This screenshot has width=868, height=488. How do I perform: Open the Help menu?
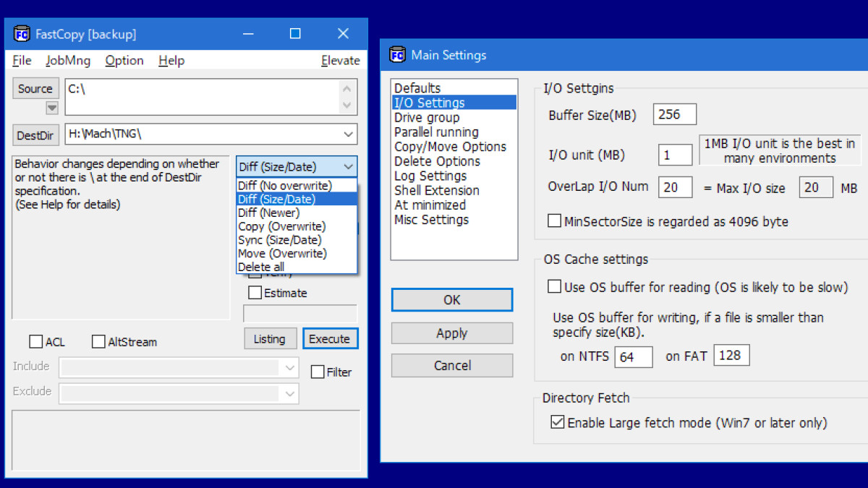pos(171,61)
